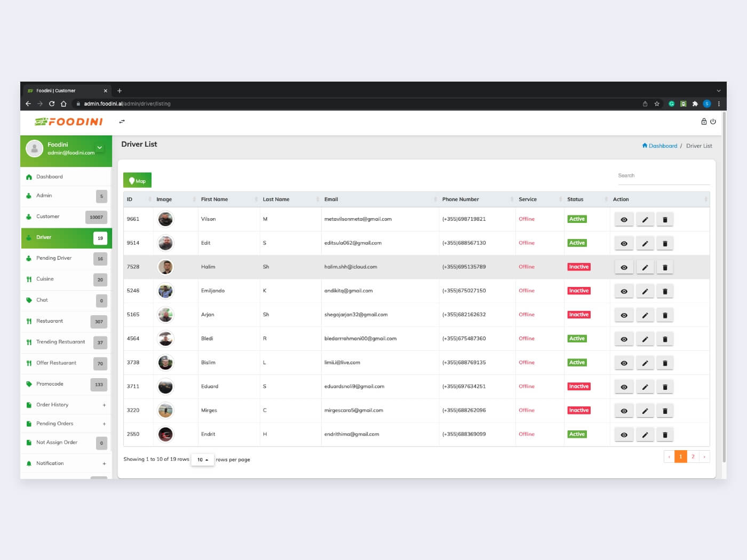Delete driver Vilson
This screenshot has width=747, height=560.
tap(665, 219)
